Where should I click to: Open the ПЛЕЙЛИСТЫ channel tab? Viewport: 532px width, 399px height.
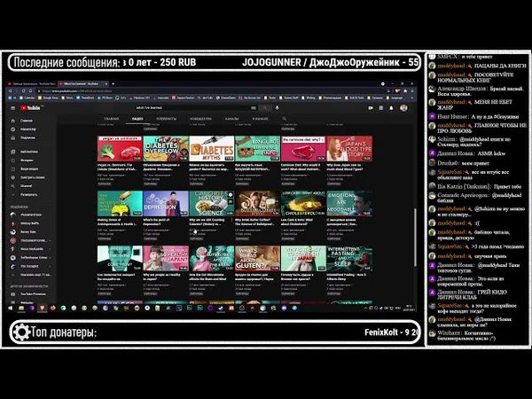click(167, 119)
